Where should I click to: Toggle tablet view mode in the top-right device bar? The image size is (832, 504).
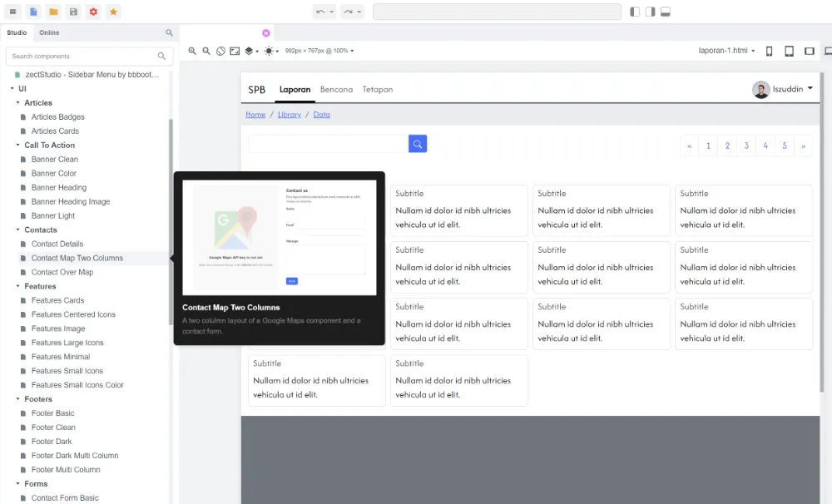click(x=789, y=50)
